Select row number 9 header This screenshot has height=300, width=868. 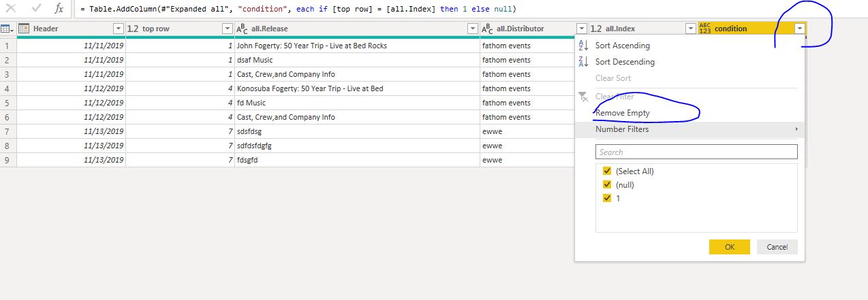(x=8, y=160)
